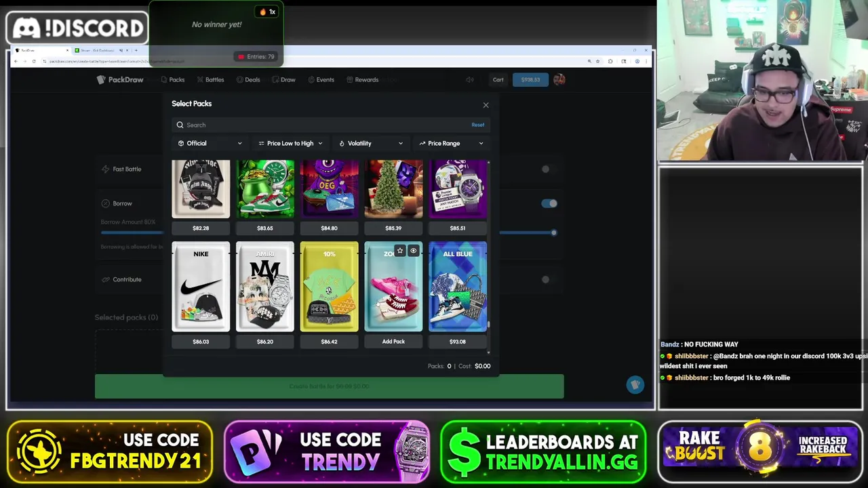The height and width of the screenshot is (488, 868).
Task: Open the Cart
Action: (x=498, y=80)
